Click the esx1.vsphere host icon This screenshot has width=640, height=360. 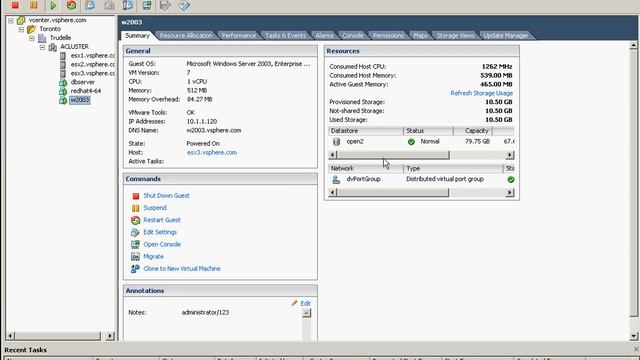coord(63,56)
